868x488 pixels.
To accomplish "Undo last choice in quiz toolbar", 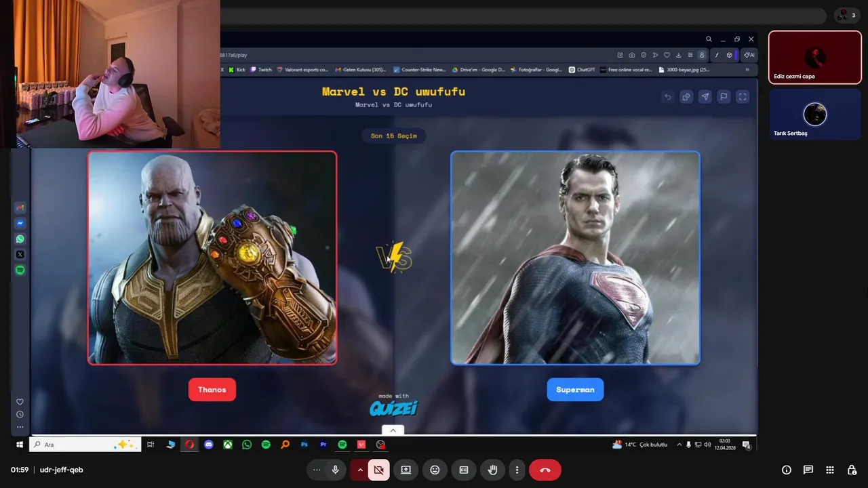I will 667,97.
